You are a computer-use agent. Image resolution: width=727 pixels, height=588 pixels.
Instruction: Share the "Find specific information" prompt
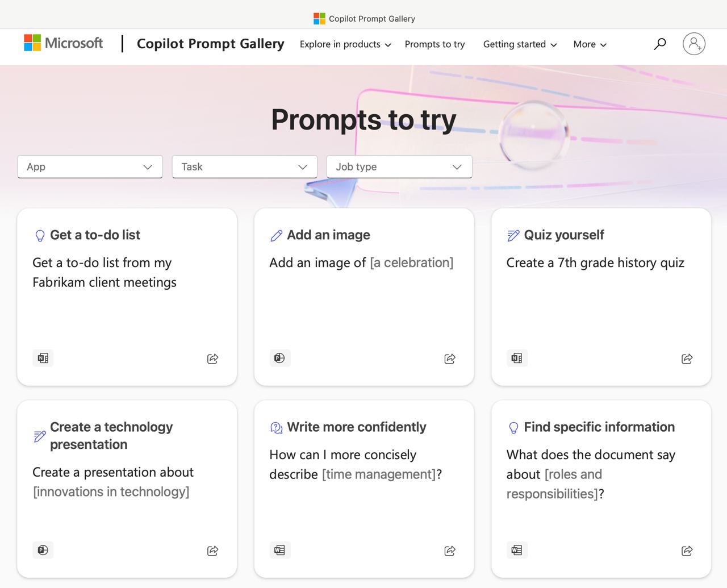coord(687,551)
